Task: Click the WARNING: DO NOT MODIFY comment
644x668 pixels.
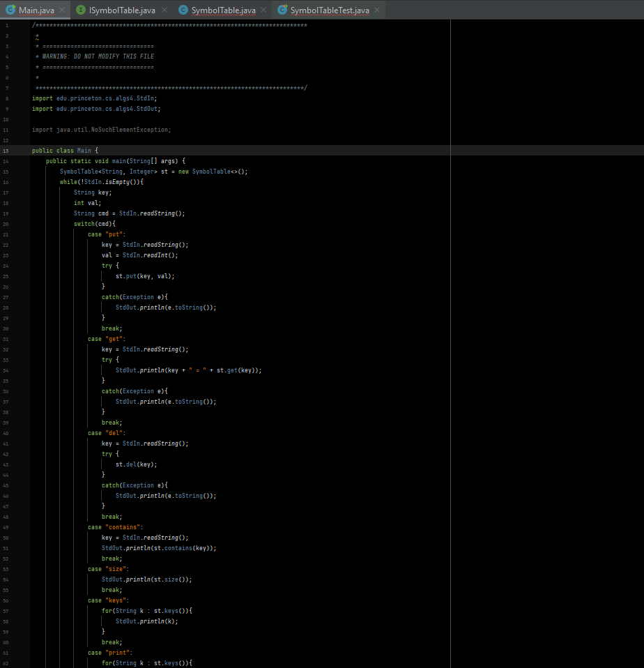Action: click(x=98, y=56)
